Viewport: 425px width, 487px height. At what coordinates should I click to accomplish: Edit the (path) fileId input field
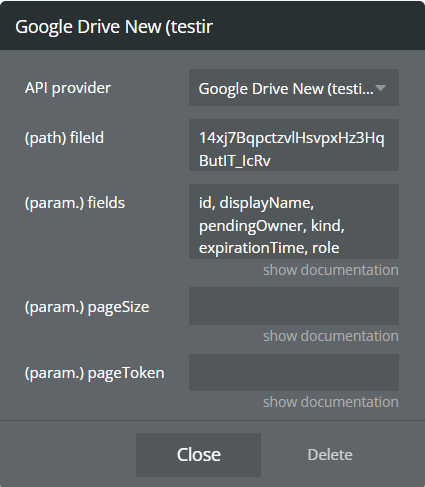click(x=294, y=145)
